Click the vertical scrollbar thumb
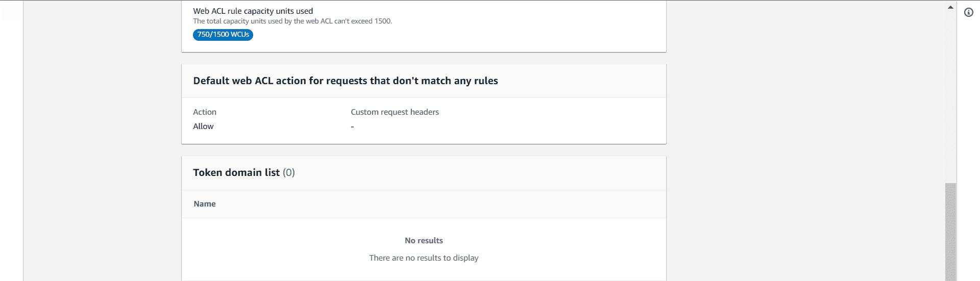This screenshot has height=281, width=980. click(x=950, y=232)
